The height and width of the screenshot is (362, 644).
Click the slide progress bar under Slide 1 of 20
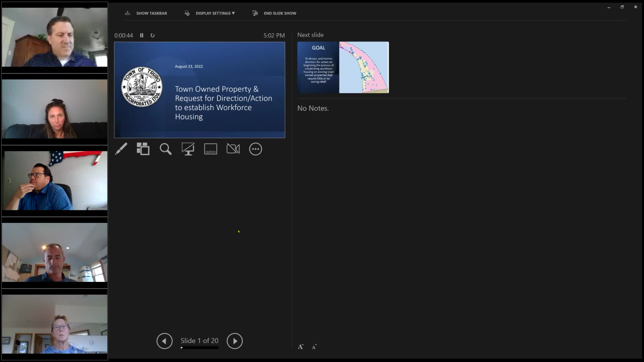pos(199,348)
